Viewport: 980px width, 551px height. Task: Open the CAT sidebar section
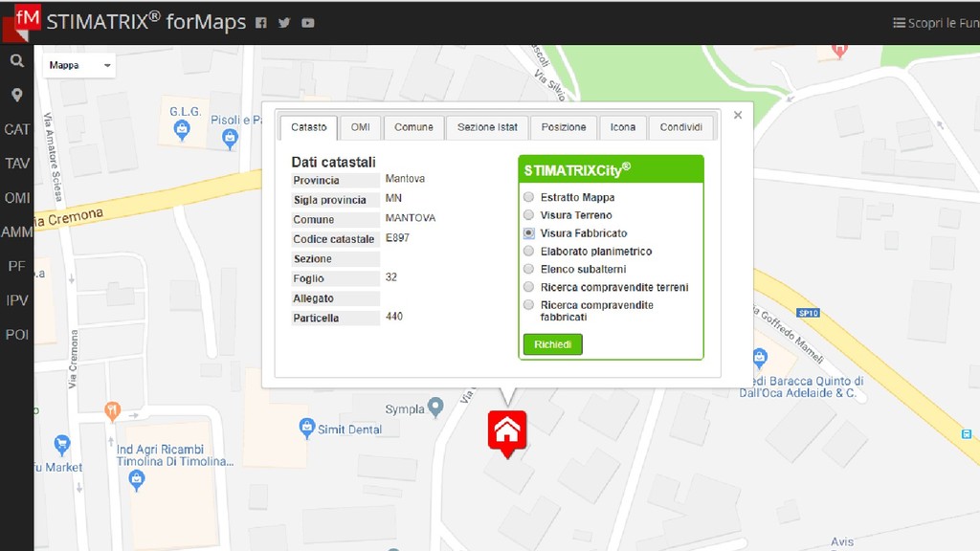point(17,129)
